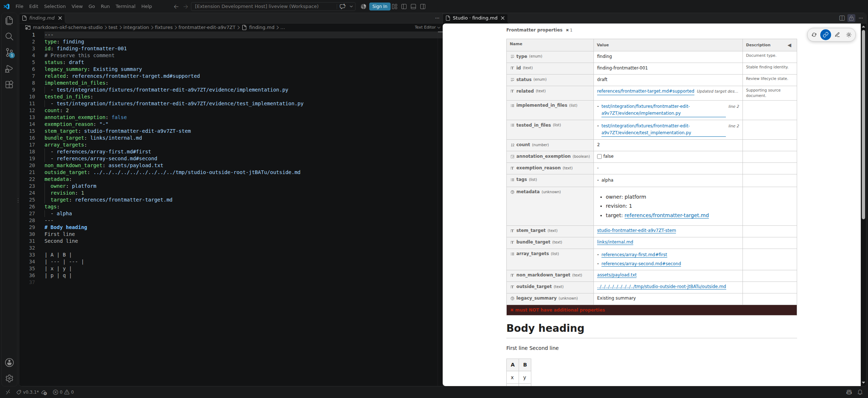Close the finding.md editor tab
The width and height of the screenshot is (868, 398).
point(60,18)
